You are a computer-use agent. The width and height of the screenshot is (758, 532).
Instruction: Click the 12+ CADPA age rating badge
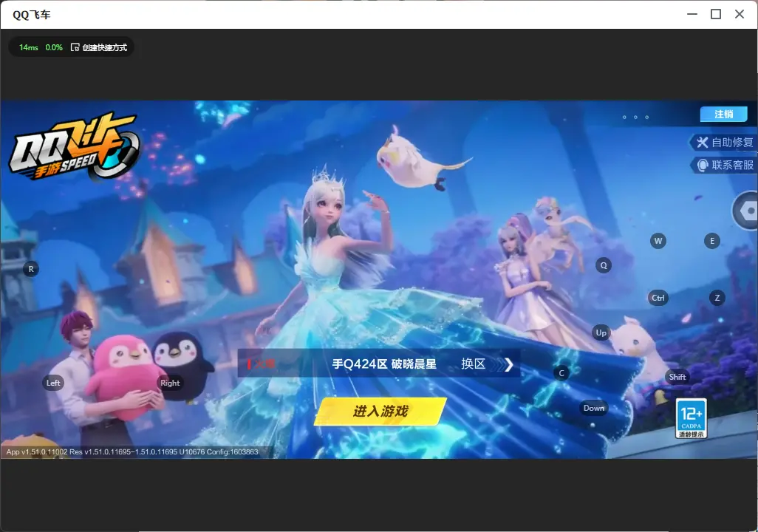(x=692, y=418)
